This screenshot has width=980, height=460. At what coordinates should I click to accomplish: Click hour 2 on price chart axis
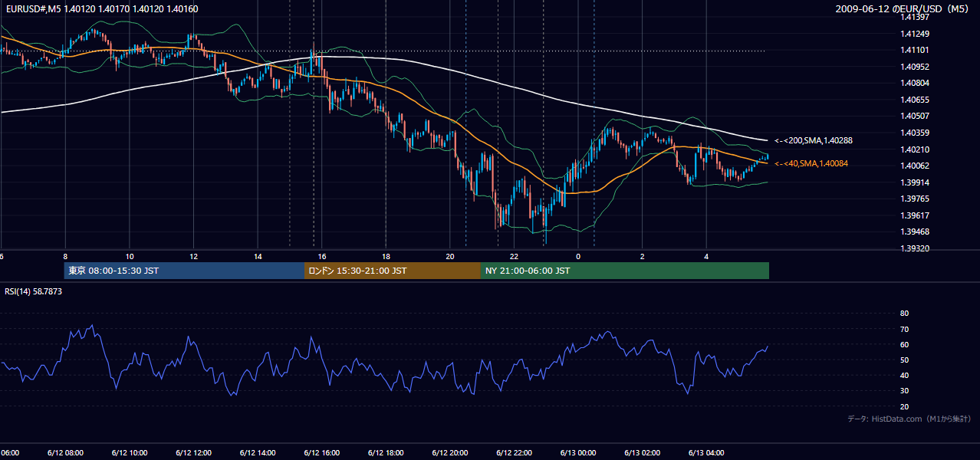tap(643, 256)
